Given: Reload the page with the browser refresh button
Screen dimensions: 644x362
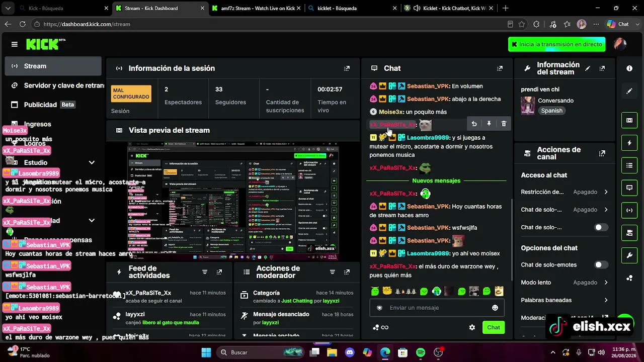Looking at the screenshot, I should click(22, 24).
